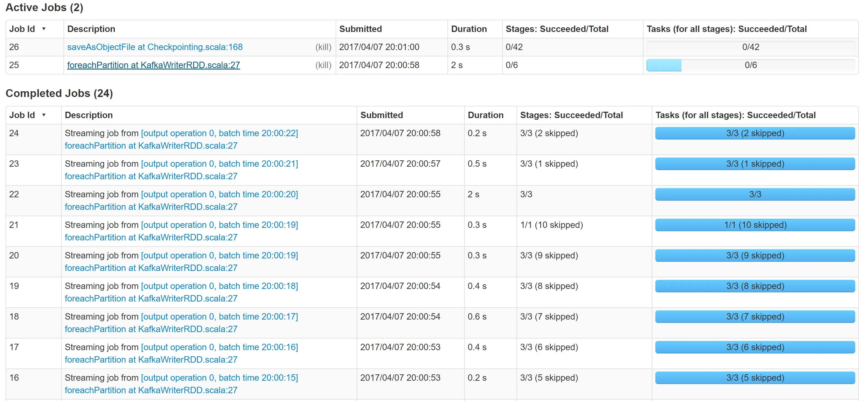Screen dimensions: 868x401
Task: Kill job 26 via its (kill) link
Action: pyautogui.click(x=323, y=47)
